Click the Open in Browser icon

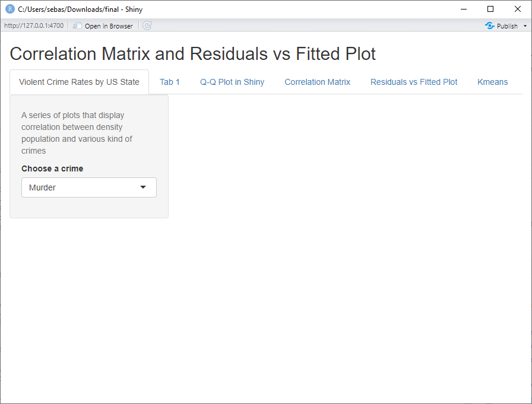click(x=77, y=26)
